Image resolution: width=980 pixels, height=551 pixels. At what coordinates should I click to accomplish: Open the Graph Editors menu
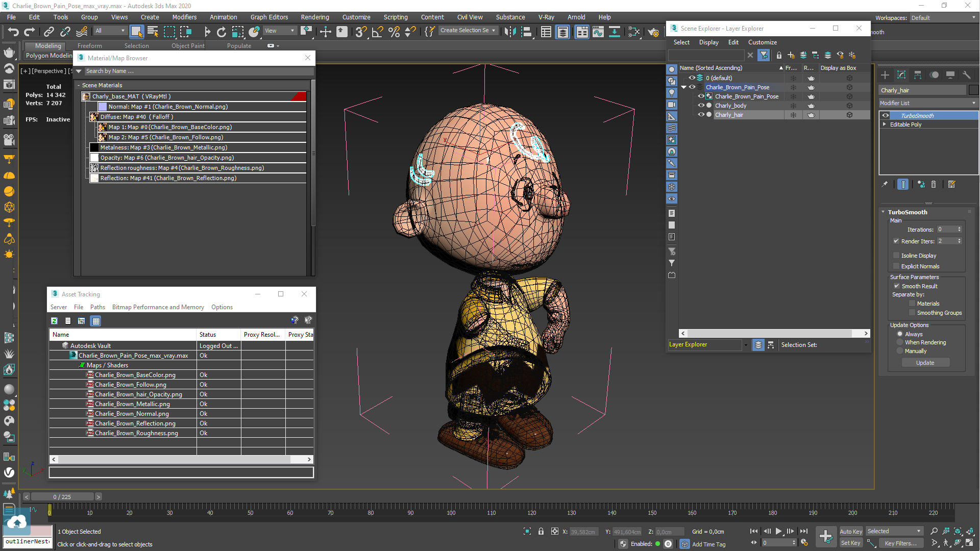(269, 17)
